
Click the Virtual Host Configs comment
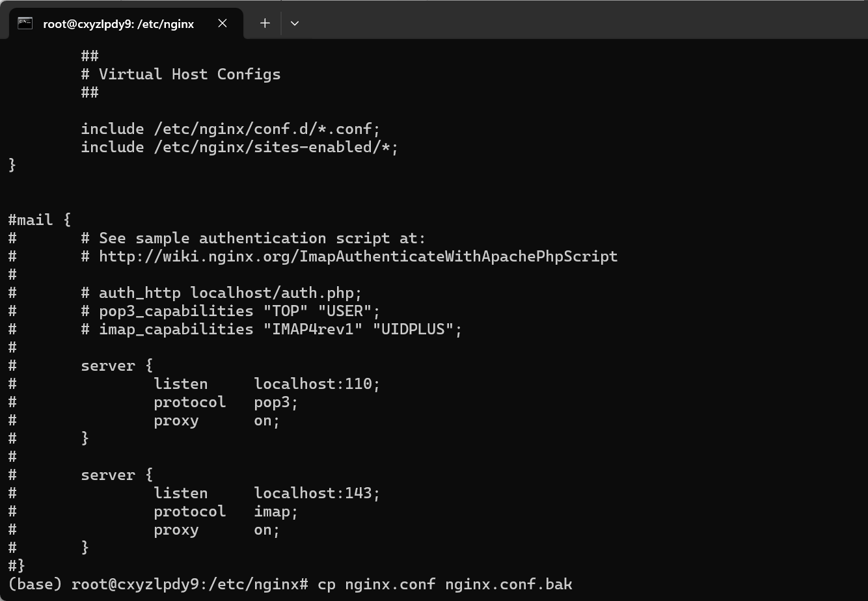point(181,74)
